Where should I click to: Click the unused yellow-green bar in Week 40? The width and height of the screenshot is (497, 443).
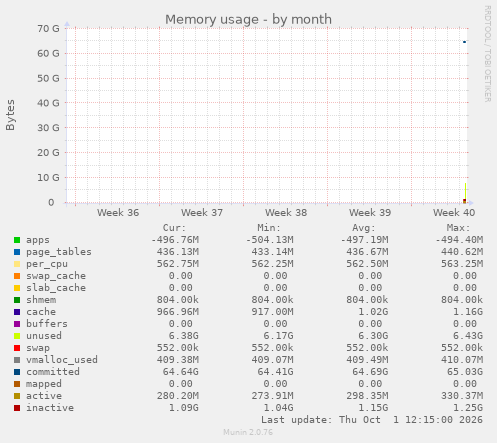[x=465, y=191]
